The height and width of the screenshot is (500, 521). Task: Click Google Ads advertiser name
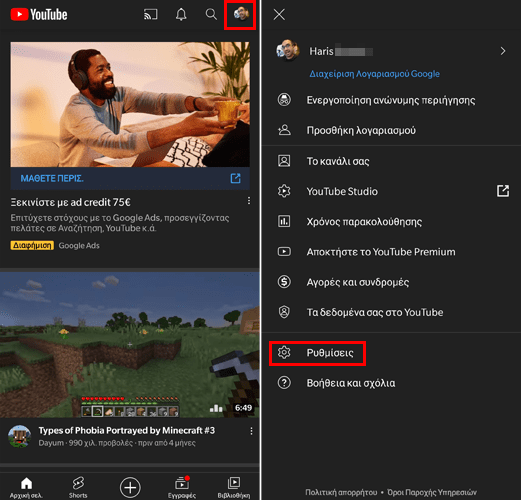(79, 246)
